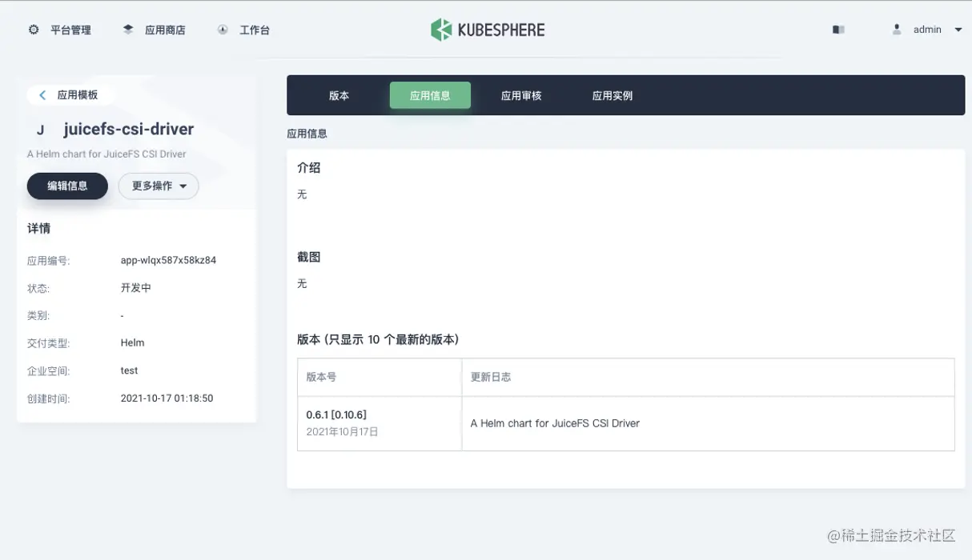Click the back chevron beside 应用模板
This screenshot has width=972, height=560.
[42, 95]
